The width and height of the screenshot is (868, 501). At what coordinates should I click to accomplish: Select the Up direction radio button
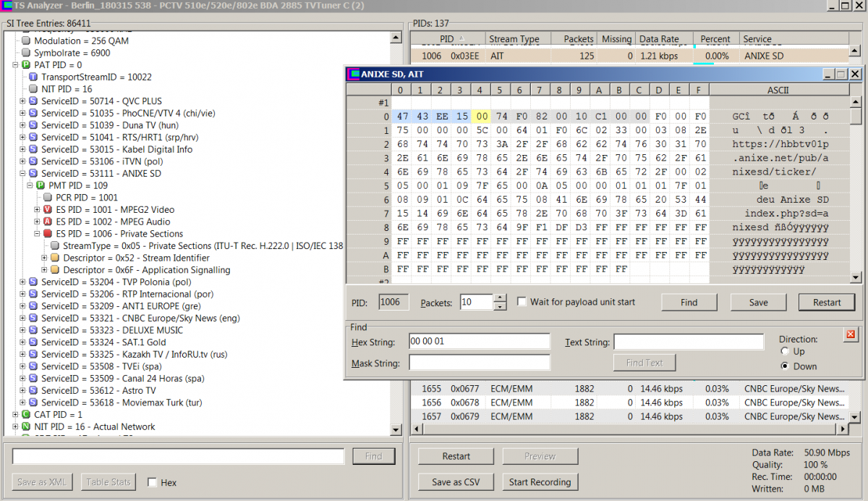[x=785, y=352]
